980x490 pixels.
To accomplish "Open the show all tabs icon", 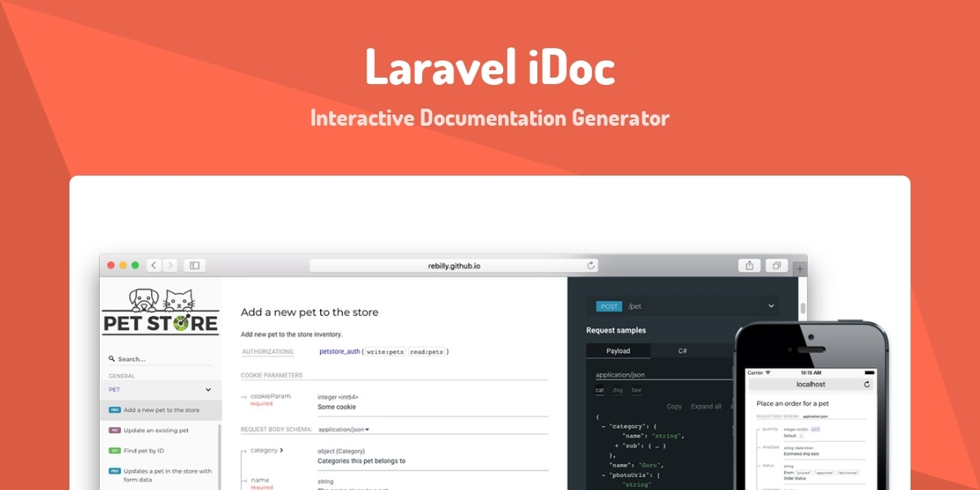I will click(777, 265).
